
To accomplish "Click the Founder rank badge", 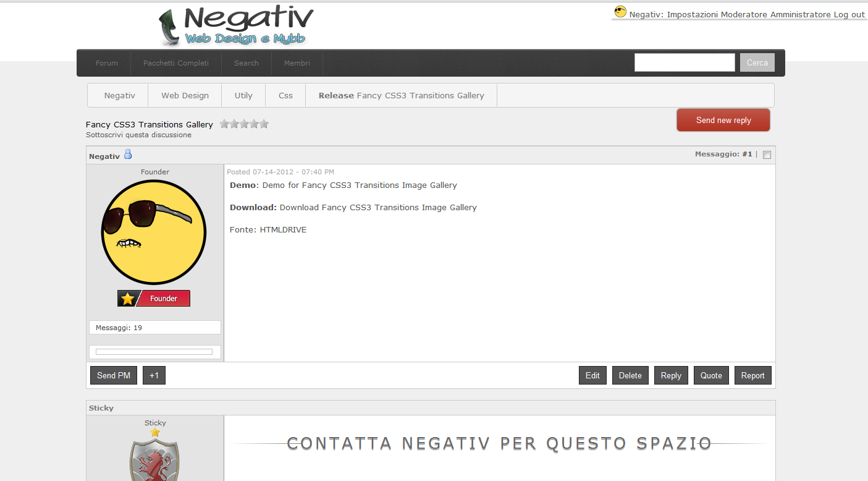I will click(154, 299).
